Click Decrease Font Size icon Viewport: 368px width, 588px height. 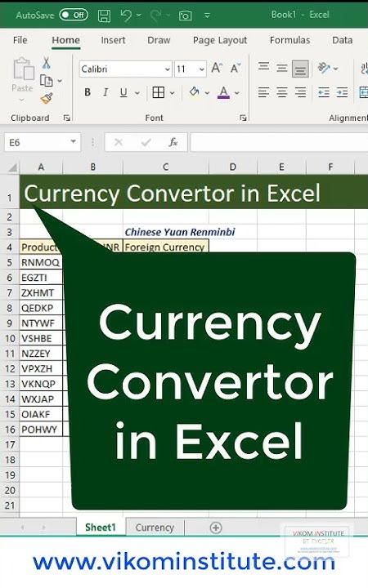click(x=236, y=69)
